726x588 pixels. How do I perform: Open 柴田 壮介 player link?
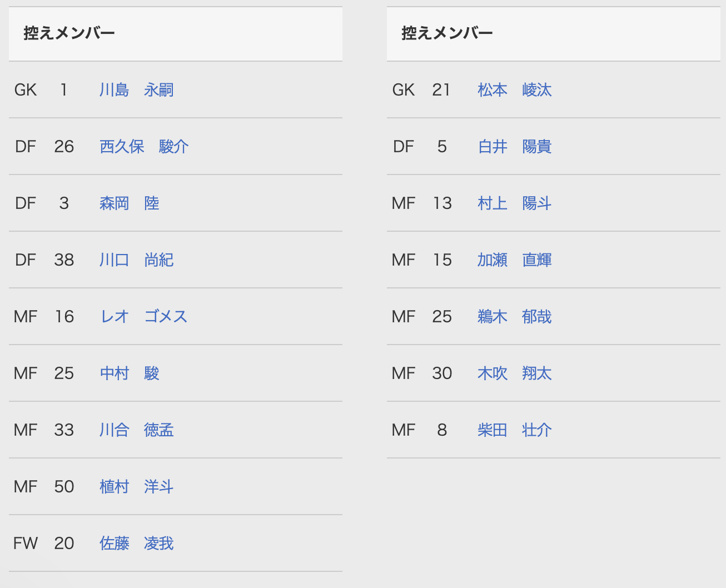pyautogui.click(x=514, y=430)
